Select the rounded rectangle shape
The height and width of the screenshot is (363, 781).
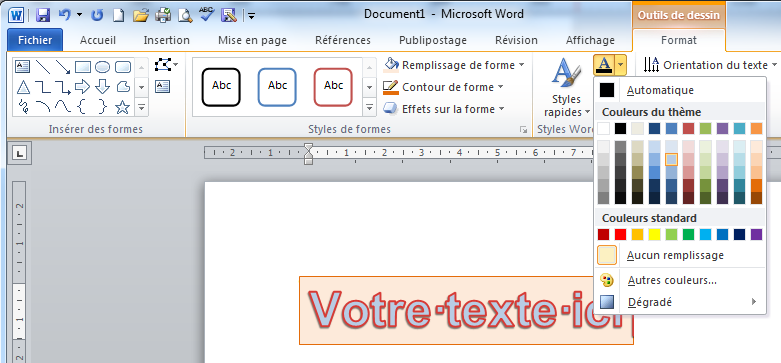[x=123, y=66]
